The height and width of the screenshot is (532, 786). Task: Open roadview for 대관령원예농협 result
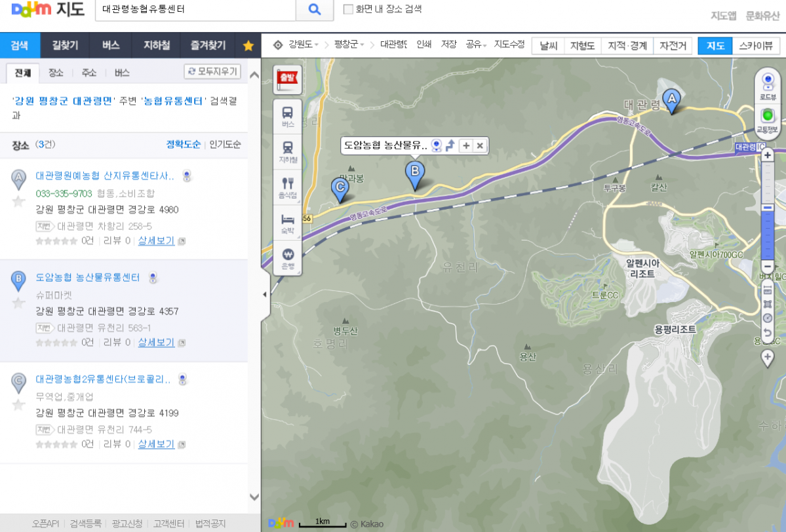click(x=187, y=176)
